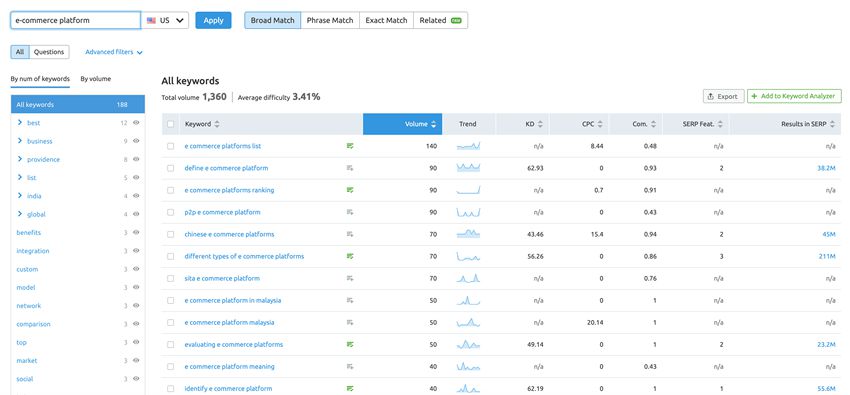The height and width of the screenshot is (395, 850).
Task: Select Related tab
Action: [440, 20]
